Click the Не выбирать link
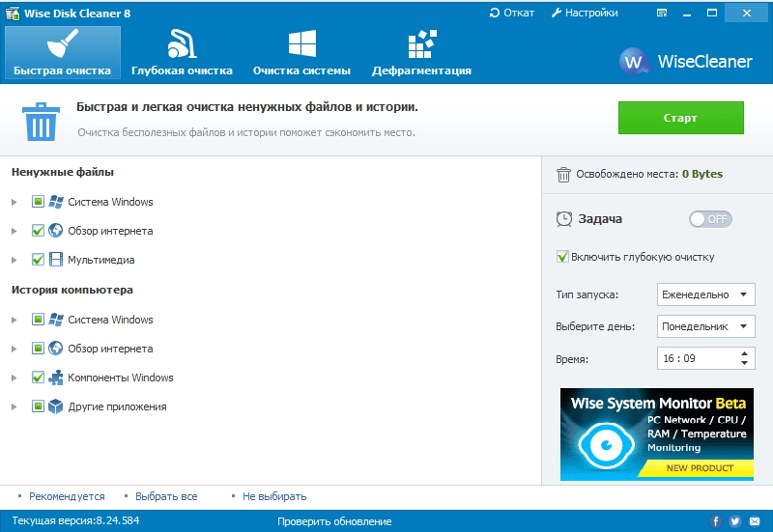The width and height of the screenshot is (773, 532). (274, 496)
